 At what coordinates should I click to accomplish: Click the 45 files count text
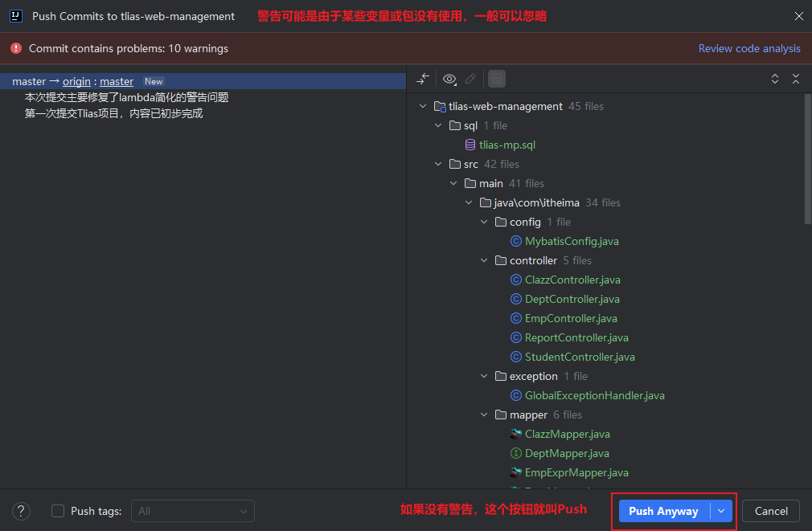[586, 106]
